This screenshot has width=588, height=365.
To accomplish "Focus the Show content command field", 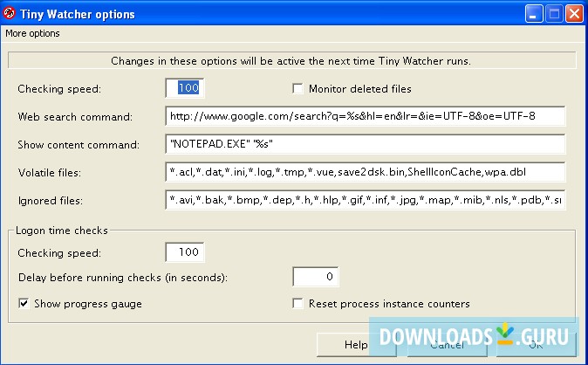I will tap(366, 144).
